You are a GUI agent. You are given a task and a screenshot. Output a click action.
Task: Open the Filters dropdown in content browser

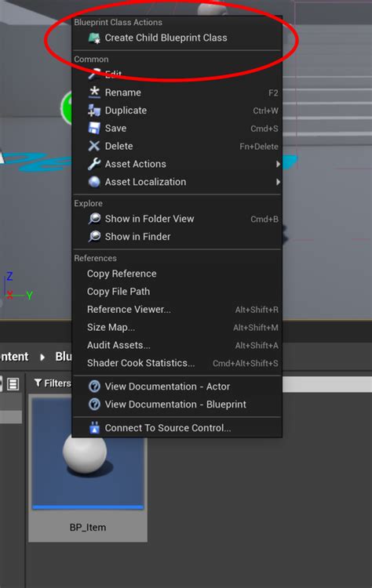[53, 383]
